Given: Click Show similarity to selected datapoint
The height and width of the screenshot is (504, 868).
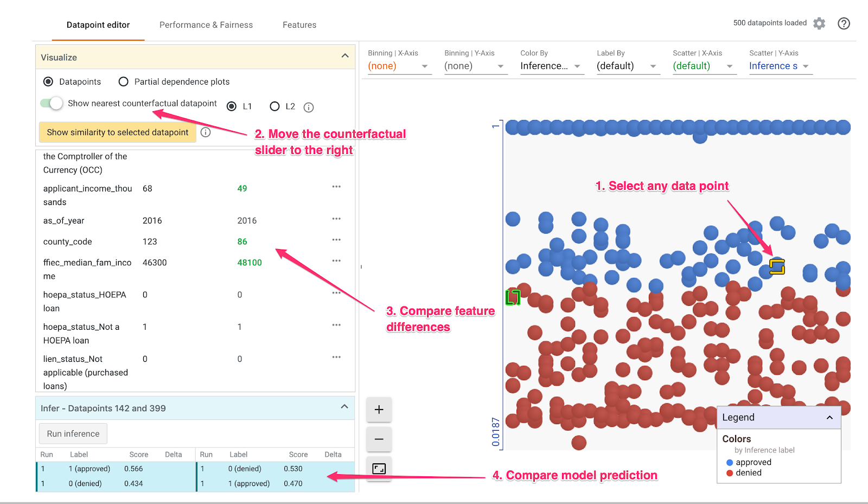Looking at the screenshot, I should coord(117,132).
